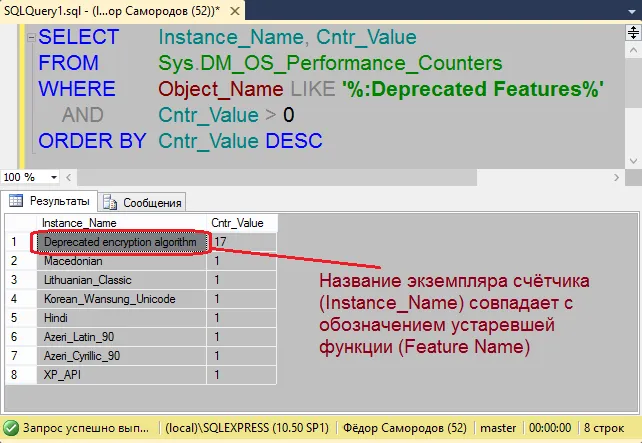Switch to the Сообщения tab

[151, 202]
